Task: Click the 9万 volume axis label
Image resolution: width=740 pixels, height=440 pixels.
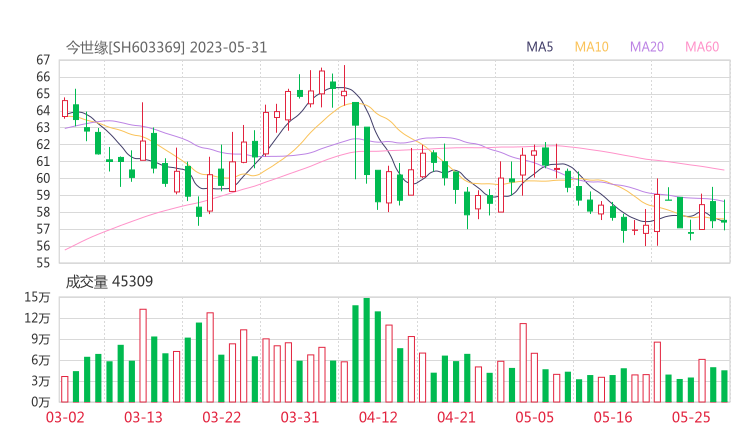Action: [x=41, y=339]
